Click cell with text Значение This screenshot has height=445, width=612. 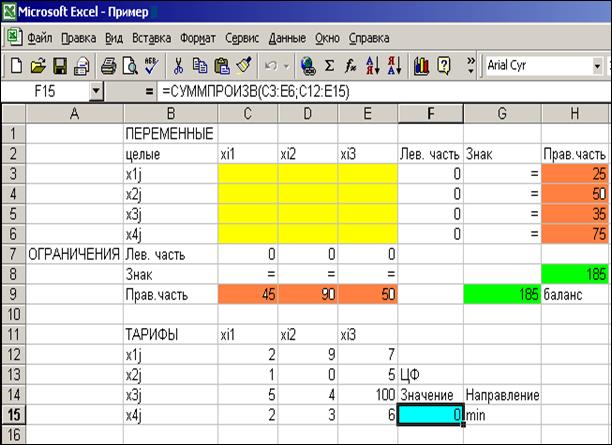[430, 395]
